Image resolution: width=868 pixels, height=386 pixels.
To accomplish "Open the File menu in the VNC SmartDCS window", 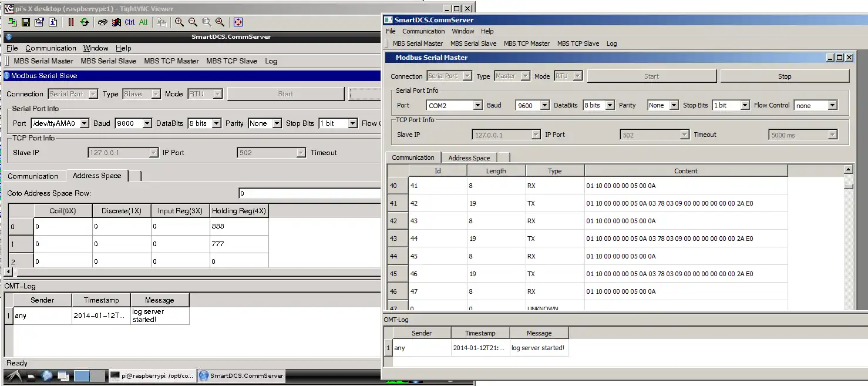I will (x=12, y=48).
